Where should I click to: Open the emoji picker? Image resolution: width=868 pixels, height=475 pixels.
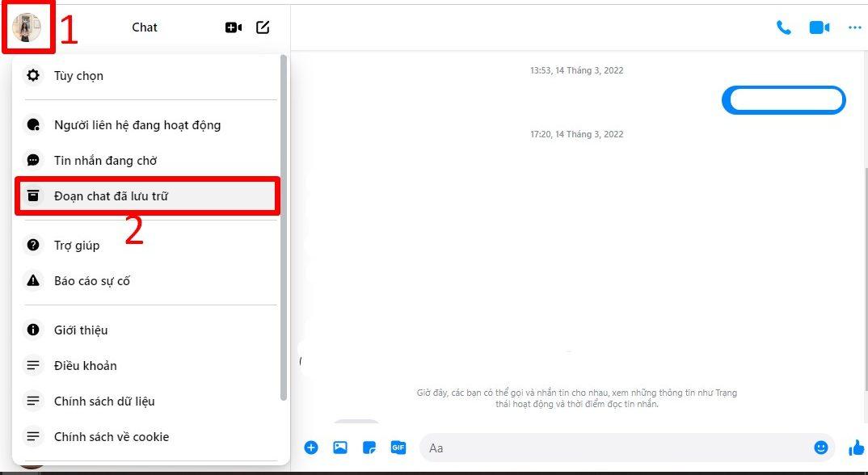pos(821,448)
